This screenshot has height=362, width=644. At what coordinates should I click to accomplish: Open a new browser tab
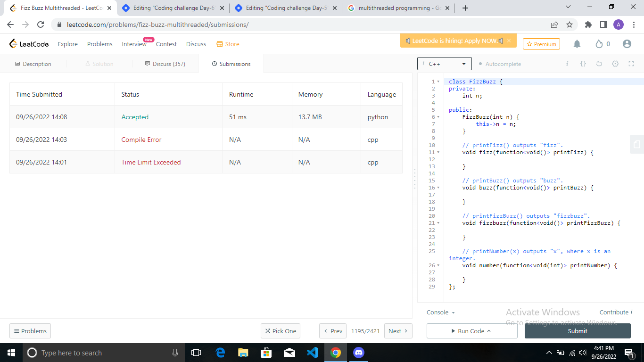(465, 8)
